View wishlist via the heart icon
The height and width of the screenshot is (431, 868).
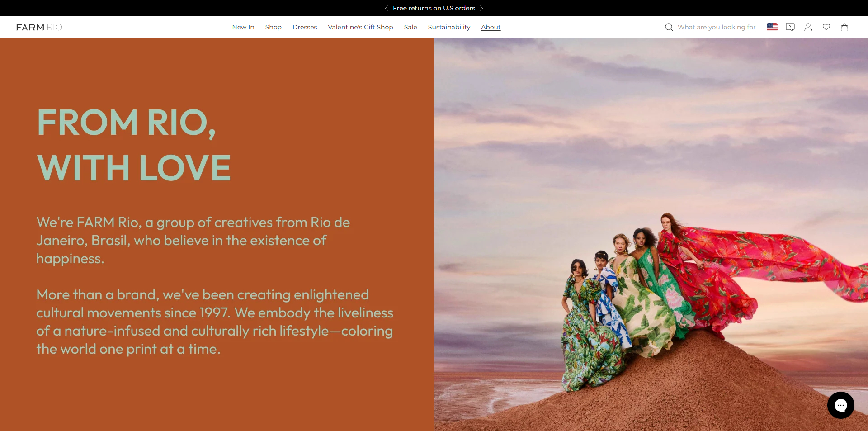826,27
